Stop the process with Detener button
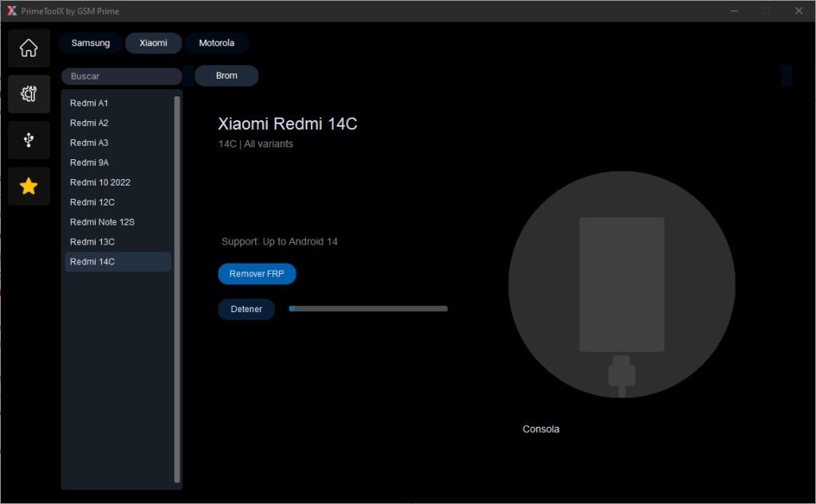The height and width of the screenshot is (504, 816). [x=246, y=309]
